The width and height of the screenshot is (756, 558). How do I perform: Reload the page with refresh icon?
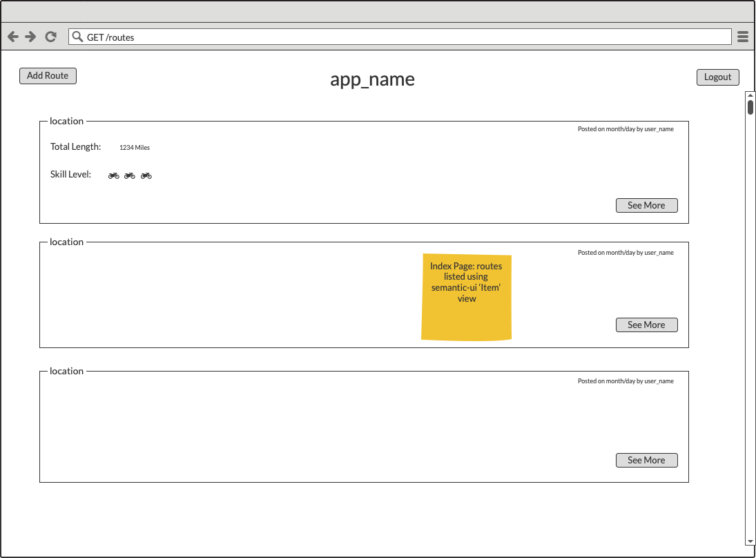(50, 37)
